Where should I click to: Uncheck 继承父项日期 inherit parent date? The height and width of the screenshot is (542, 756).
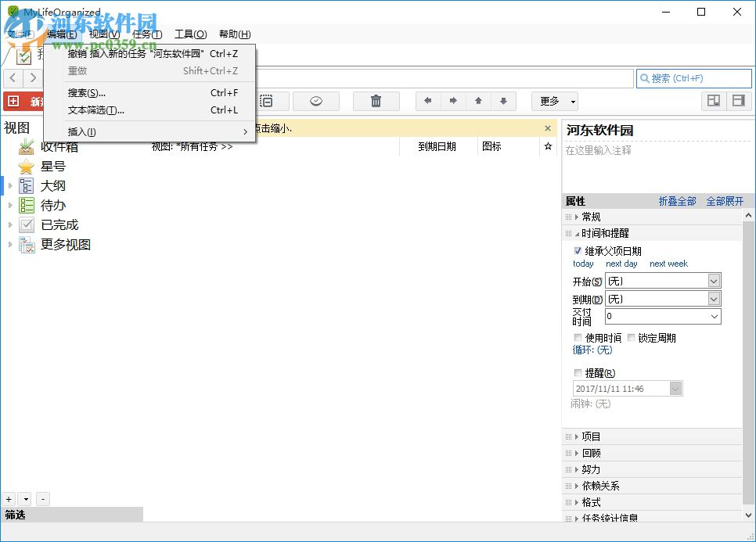click(577, 250)
